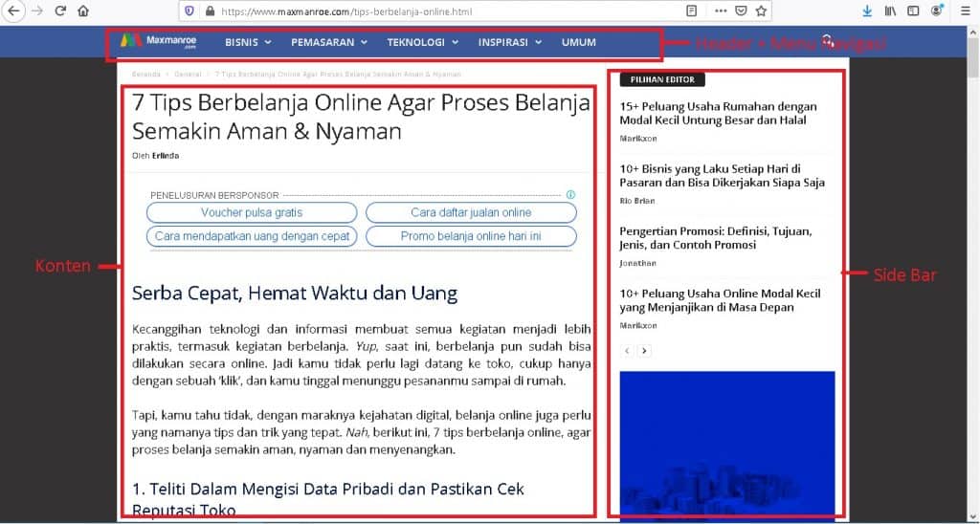Viewport: 980px width, 524px height.
Task: Click heading 1. Teliti Dalam Mengisi Data Pribadi
Action: [328, 500]
